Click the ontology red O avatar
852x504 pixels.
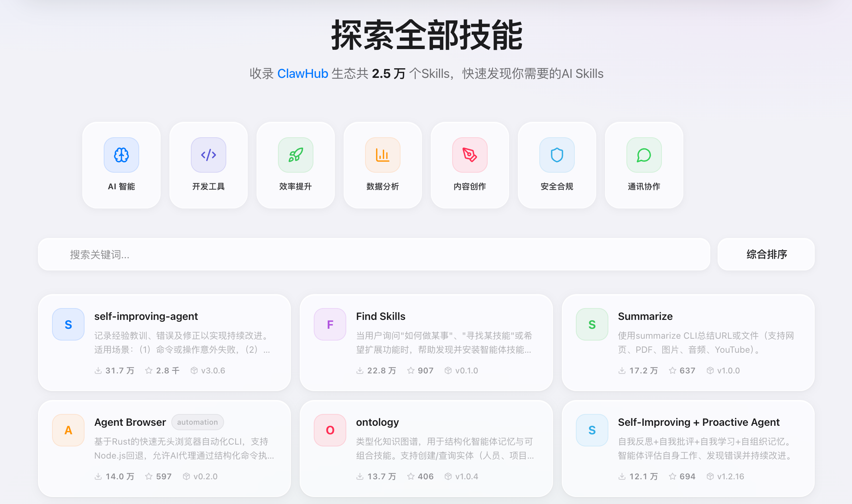coord(330,430)
